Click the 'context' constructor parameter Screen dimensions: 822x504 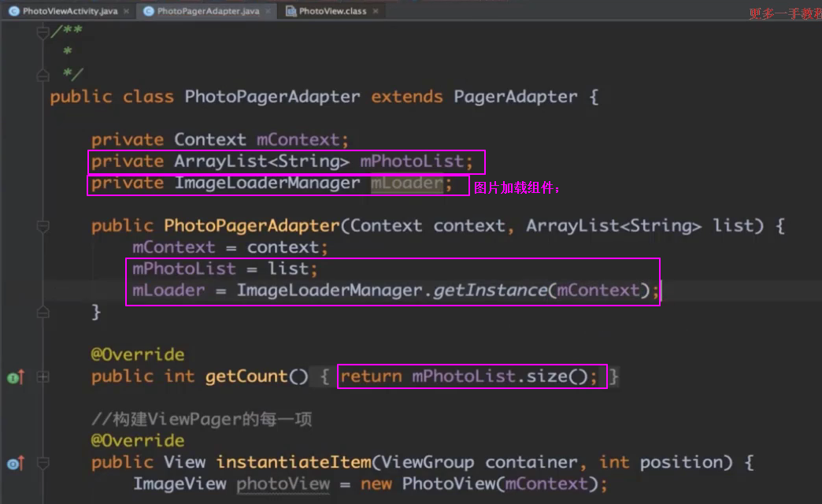coord(468,226)
